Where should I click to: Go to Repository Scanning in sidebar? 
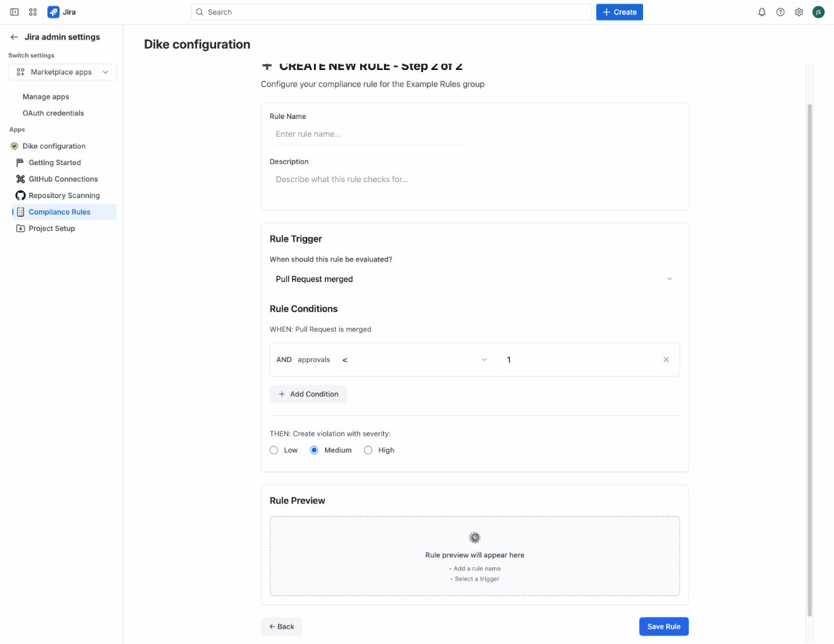pos(64,196)
